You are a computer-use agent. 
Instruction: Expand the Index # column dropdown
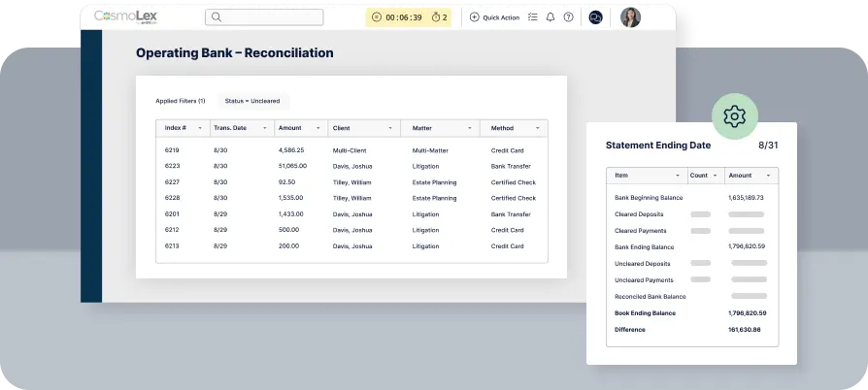click(x=200, y=128)
